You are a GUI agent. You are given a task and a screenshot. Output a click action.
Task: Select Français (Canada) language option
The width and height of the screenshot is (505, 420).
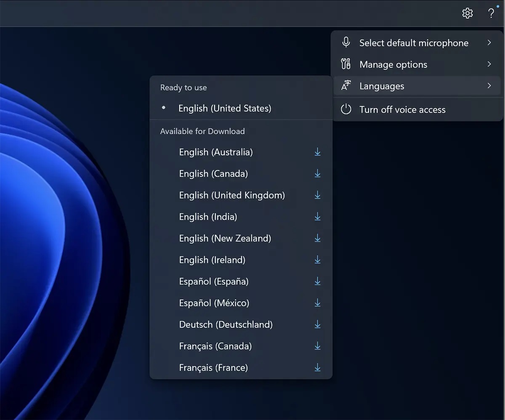(215, 346)
